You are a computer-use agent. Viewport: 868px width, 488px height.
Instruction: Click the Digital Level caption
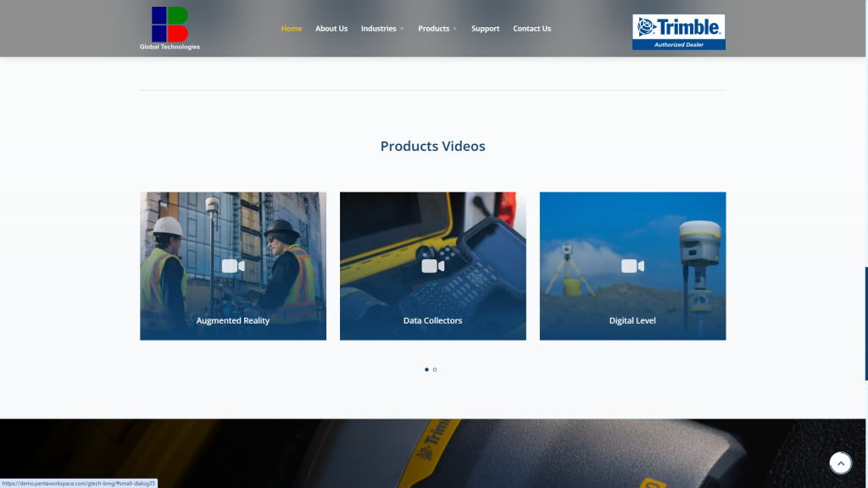point(632,320)
